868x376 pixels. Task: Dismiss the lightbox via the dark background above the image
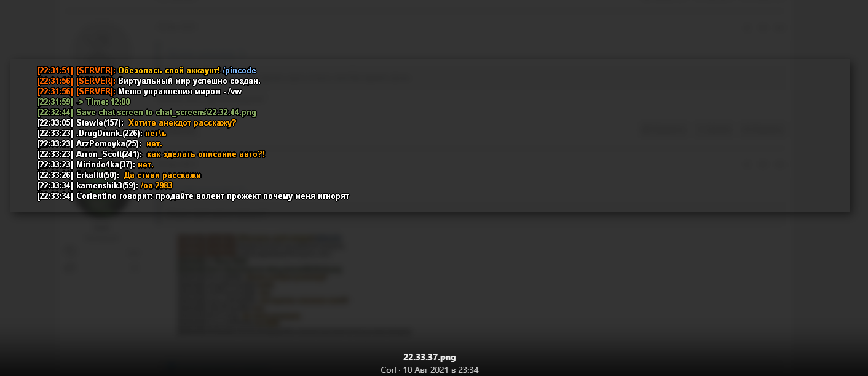430,28
